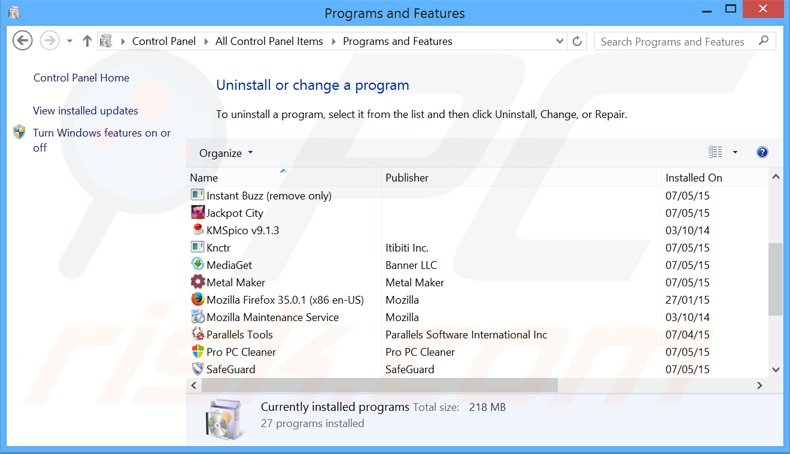
Task: Click the Control Panel icon in address bar
Action: pyautogui.click(x=106, y=41)
